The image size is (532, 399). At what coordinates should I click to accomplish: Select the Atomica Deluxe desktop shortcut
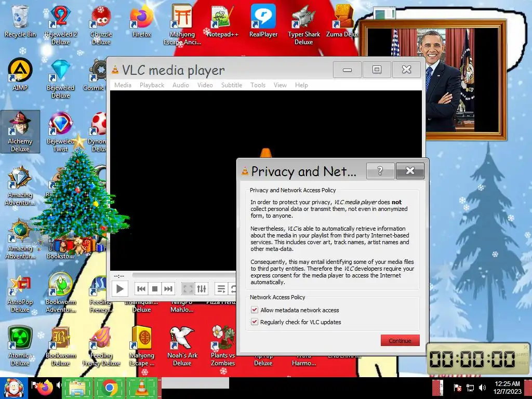[x=20, y=346]
